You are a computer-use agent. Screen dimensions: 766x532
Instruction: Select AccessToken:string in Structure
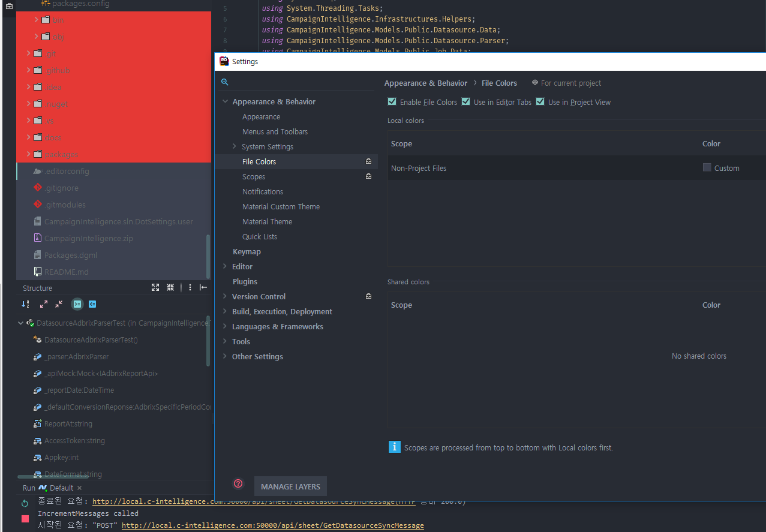tap(74, 441)
